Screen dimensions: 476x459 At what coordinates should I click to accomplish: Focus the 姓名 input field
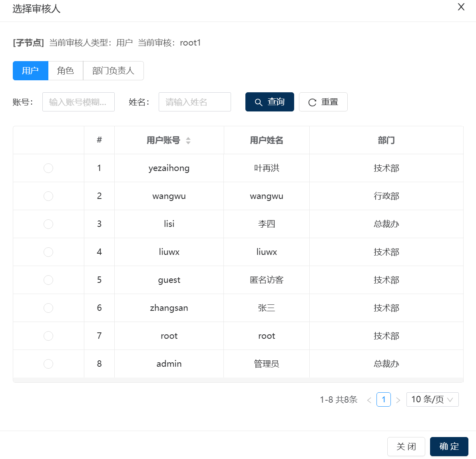tap(195, 102)
